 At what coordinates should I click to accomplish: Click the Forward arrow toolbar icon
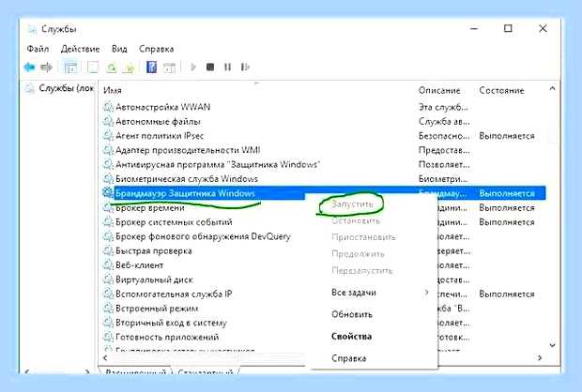46,68
